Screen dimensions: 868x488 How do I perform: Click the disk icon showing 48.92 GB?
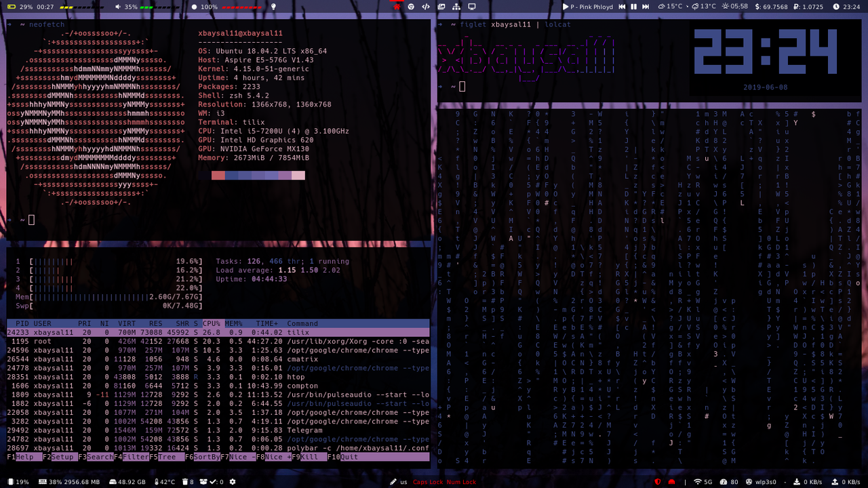[113, 482]
